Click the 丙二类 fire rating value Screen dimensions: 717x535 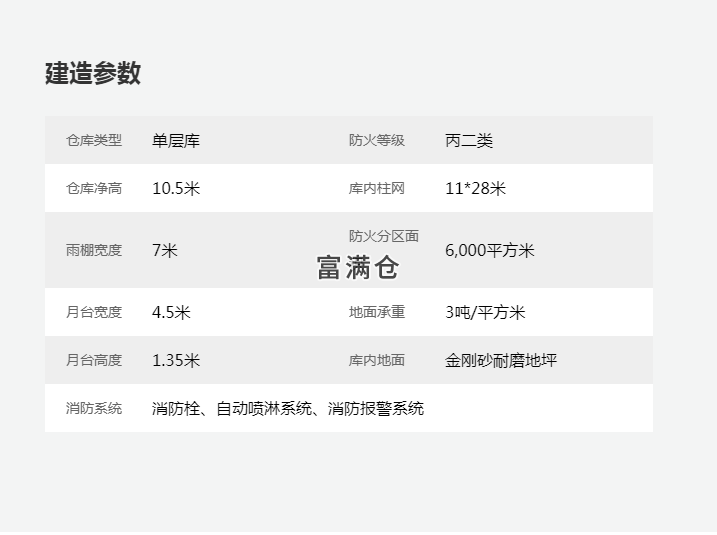469,141
